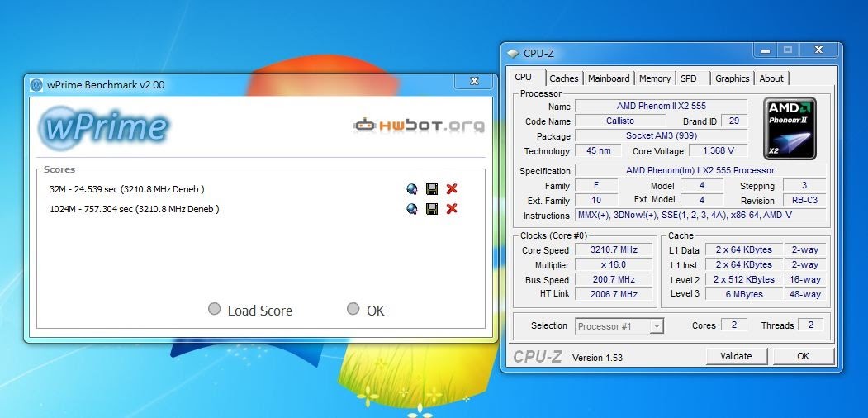Click the Level 3 associativity 48-way
This screenshot has height=418, width=868.
(805, 294)
